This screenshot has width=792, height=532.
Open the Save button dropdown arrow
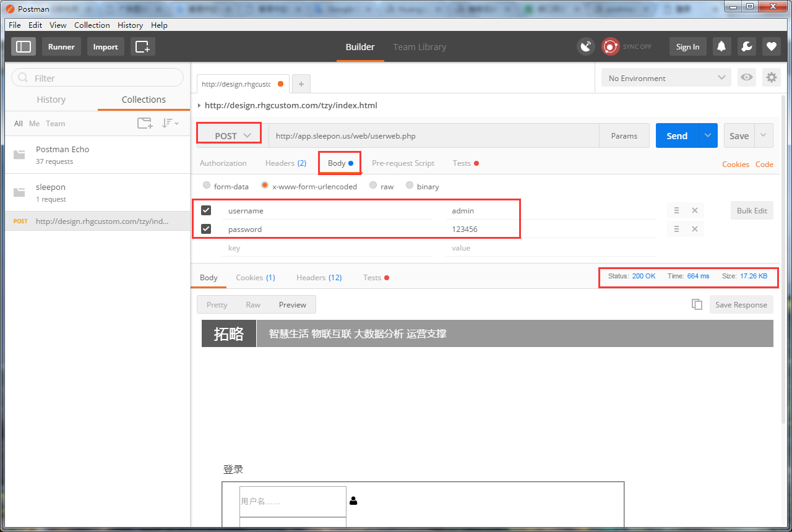tap(764, 135)
